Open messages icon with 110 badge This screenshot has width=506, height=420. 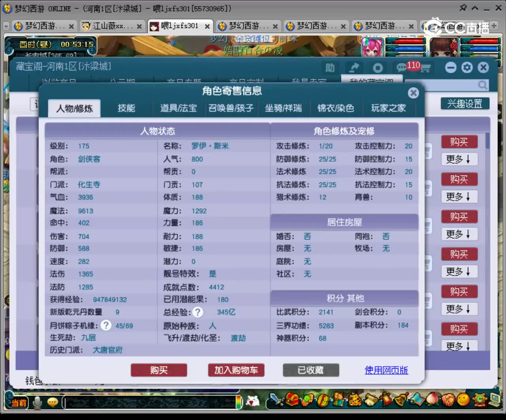click(402, 68)
